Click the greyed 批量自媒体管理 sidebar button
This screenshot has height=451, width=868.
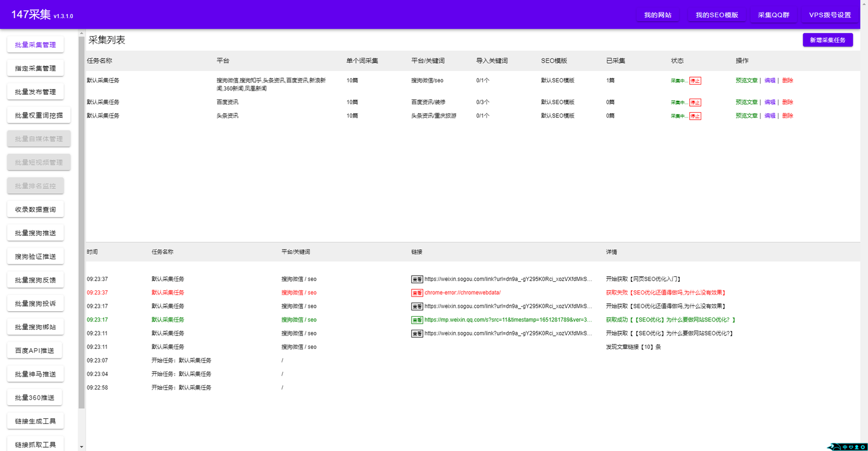click(39, 139)
